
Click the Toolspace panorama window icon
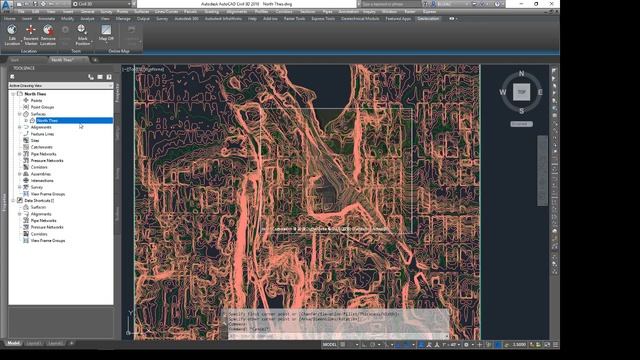coord(100,77)
